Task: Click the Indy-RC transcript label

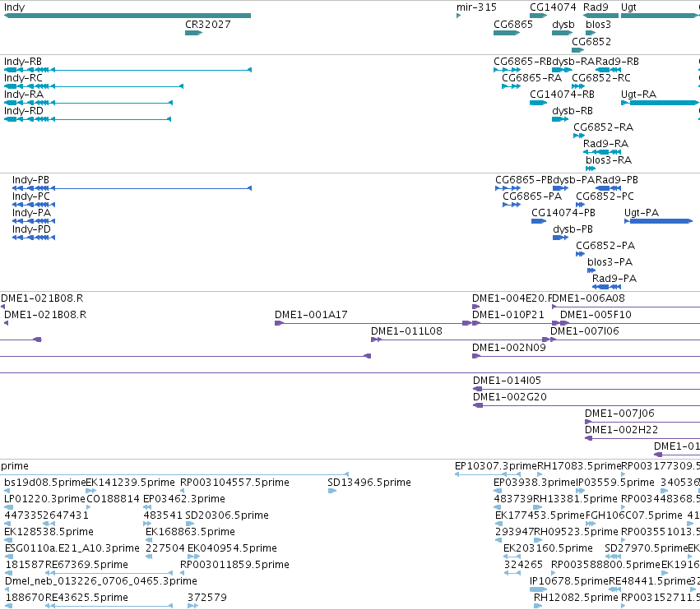Action: point(23,78)
